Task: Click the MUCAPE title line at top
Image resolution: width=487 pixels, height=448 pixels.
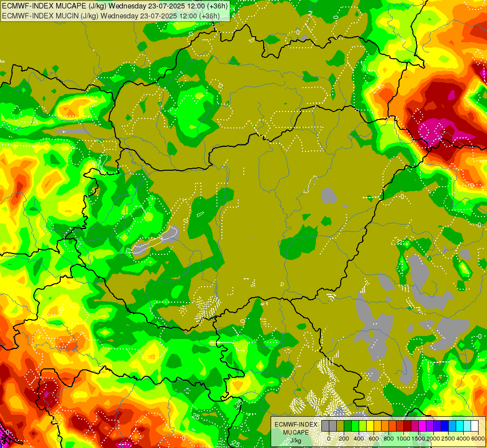Action: 115,6
